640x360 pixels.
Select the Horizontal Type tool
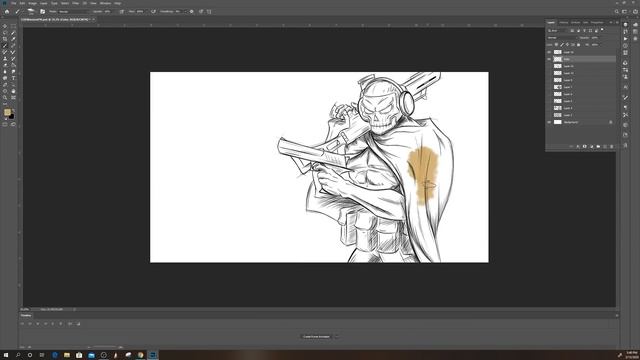13,78
